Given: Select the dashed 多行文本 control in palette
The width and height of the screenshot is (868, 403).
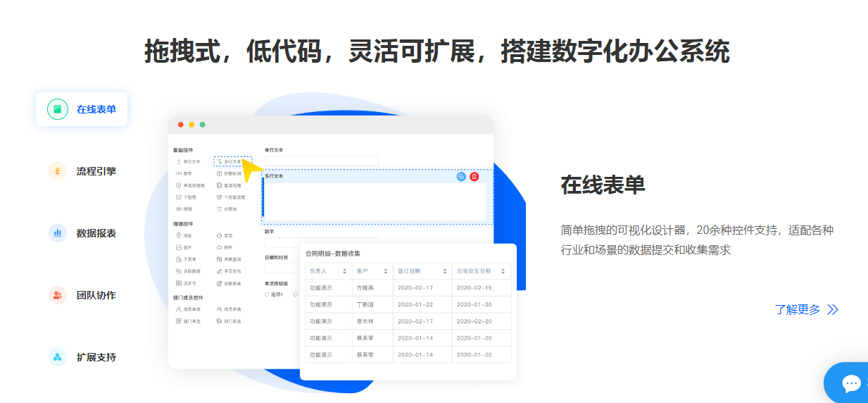Looking at the screenshot, I should coord(232,161).
